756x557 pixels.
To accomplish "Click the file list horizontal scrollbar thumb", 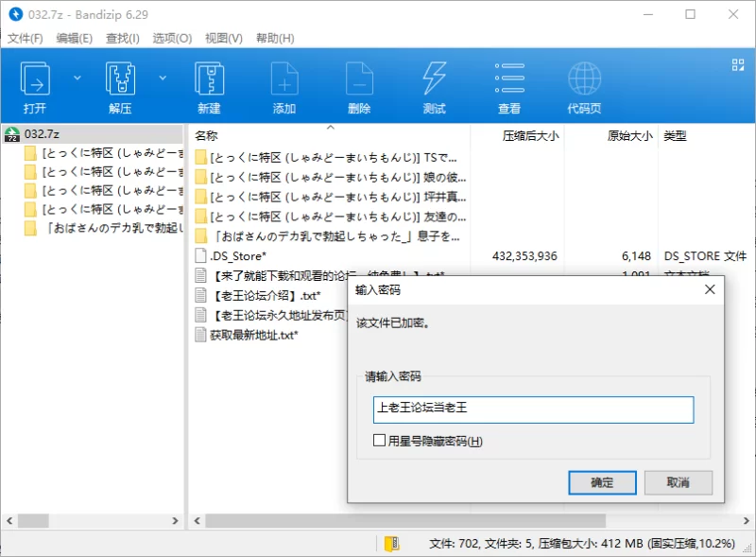I will pyautogui.click(x=405, y=521).
